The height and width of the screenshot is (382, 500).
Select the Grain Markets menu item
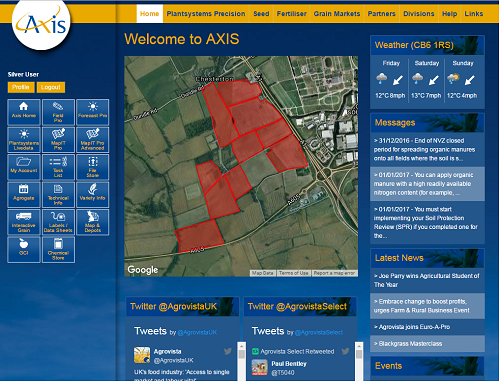[337, 14]
